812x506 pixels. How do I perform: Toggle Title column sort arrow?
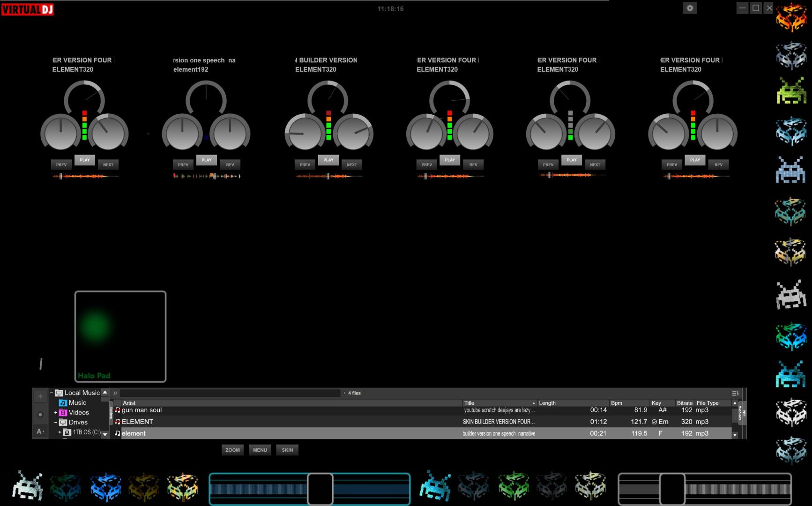534,403
